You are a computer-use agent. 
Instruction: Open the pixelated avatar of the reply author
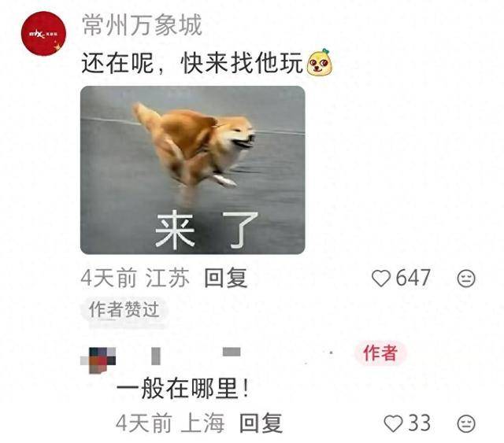point(98,360)
